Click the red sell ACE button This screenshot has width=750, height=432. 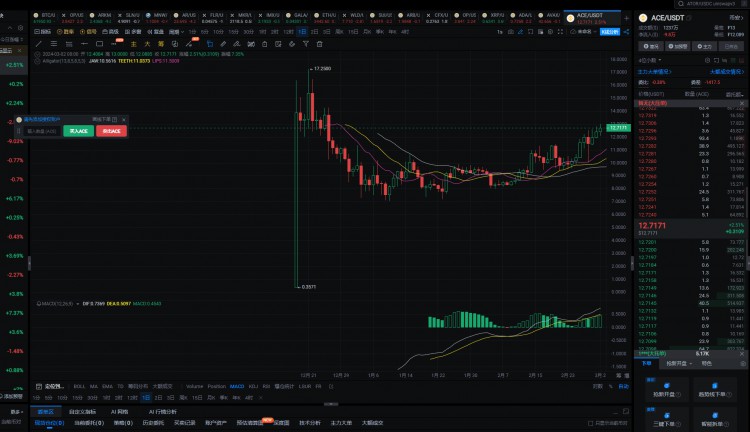coord(111,131)
